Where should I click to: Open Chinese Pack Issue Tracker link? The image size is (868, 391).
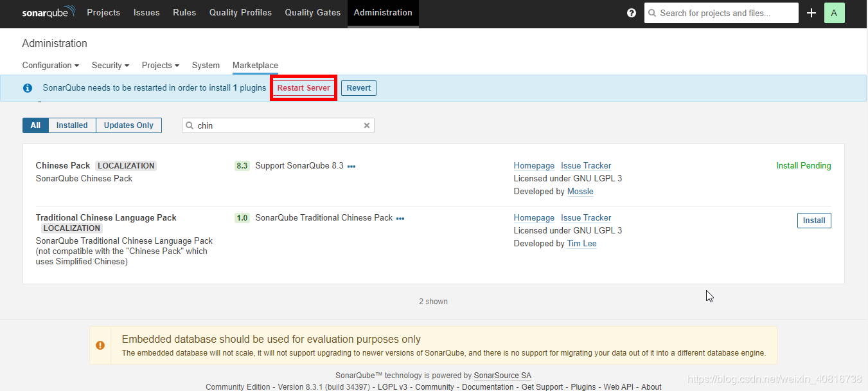[x=586, y=166]
